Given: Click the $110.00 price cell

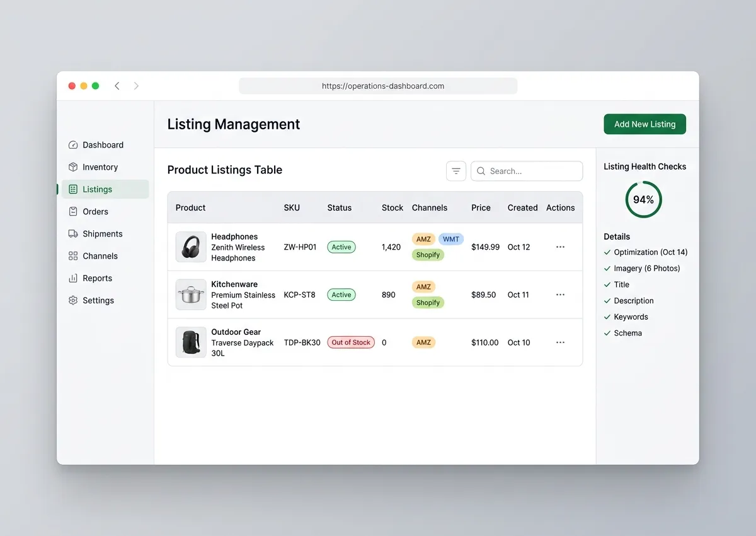Looking at the screenshot, I should [485, 342].
